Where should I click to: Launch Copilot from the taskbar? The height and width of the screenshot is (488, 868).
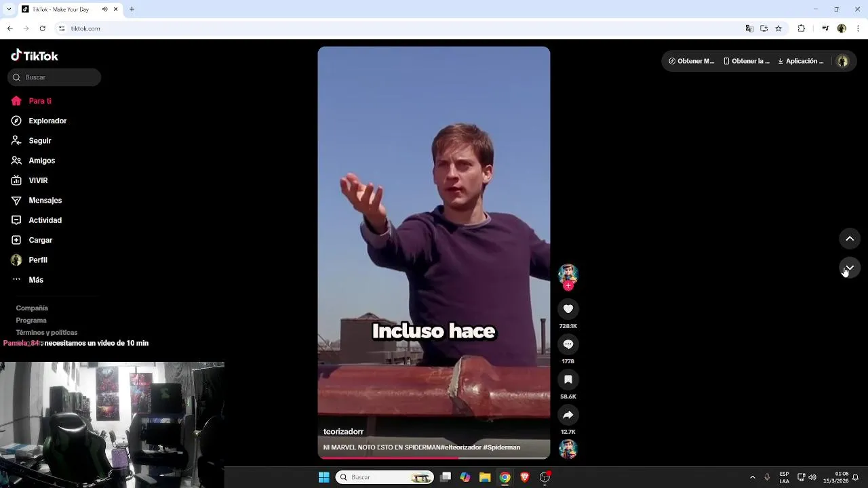tap(465, 477)
